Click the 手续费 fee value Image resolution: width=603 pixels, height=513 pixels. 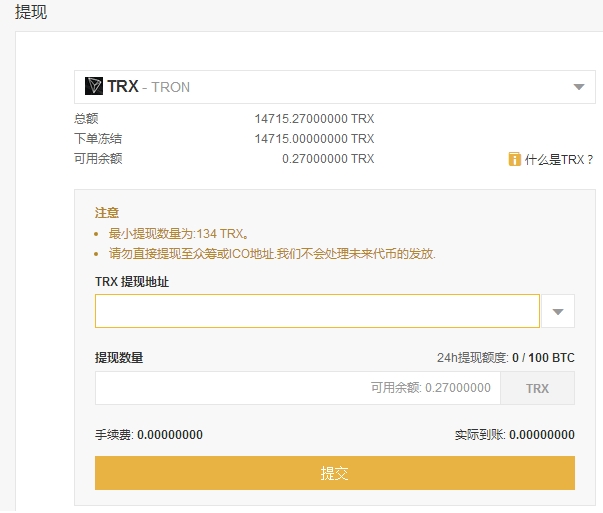coord(170,435)
